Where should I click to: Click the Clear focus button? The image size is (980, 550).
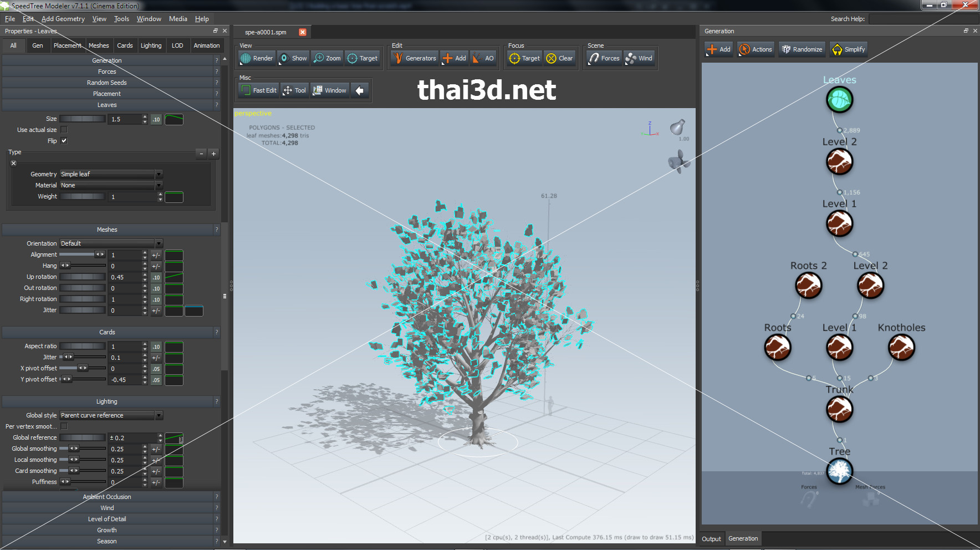click(x=559, y=58)
